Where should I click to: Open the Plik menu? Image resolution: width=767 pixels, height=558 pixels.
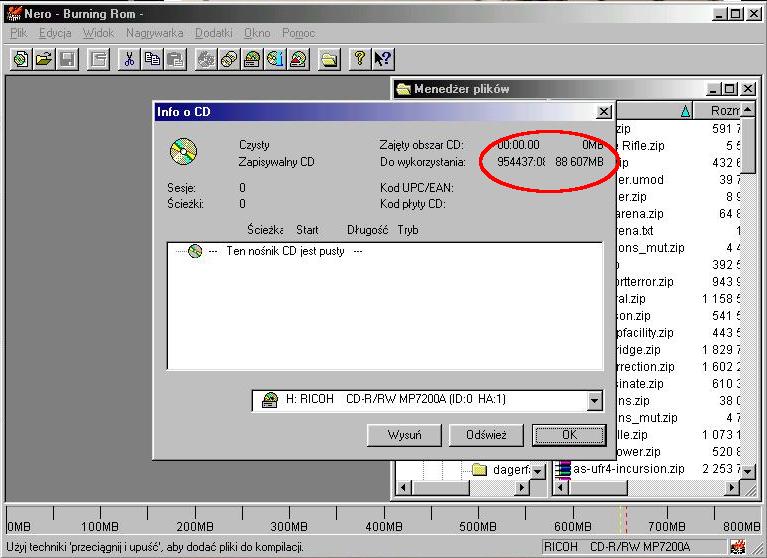pos(19,33)
